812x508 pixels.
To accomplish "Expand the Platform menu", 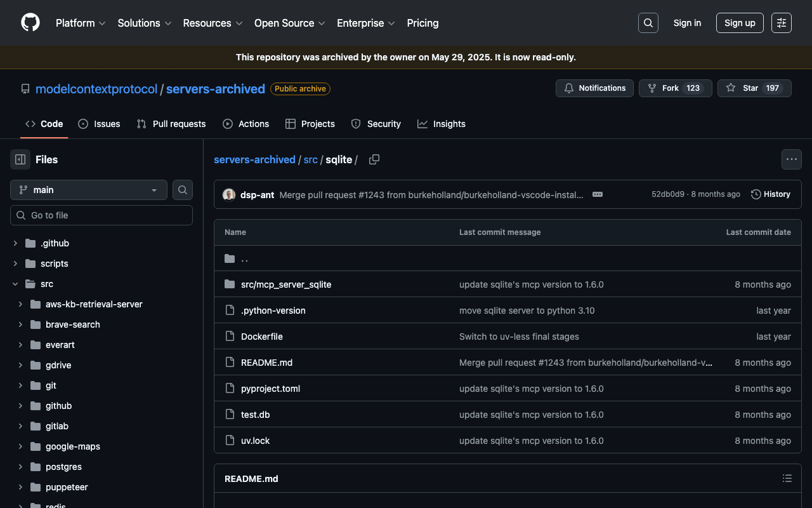I will click(81, 23).
